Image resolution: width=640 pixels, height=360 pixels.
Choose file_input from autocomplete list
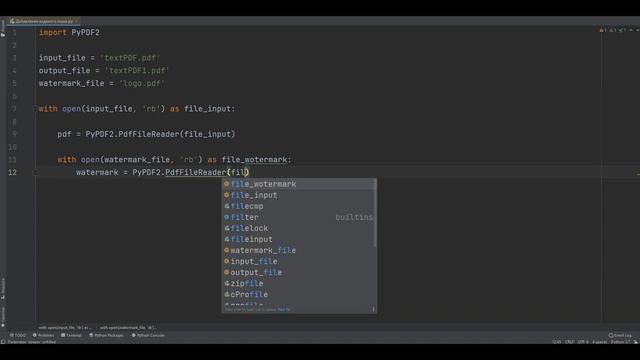coord(299,195)
